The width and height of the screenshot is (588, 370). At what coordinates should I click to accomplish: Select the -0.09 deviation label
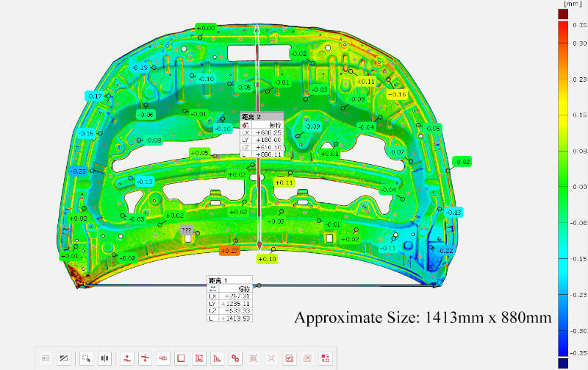[x=312, y=127]
